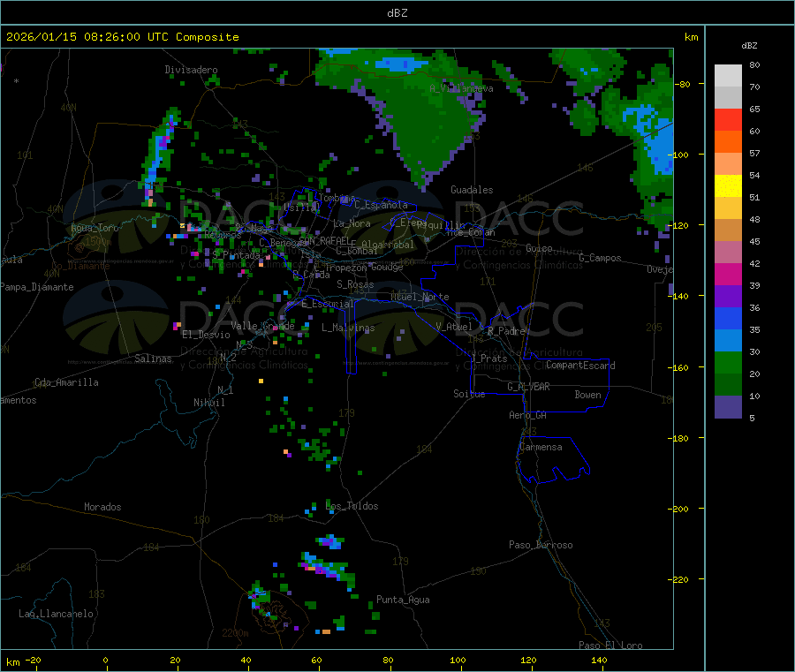Click the Punta_Agua place label

[403, 600]
